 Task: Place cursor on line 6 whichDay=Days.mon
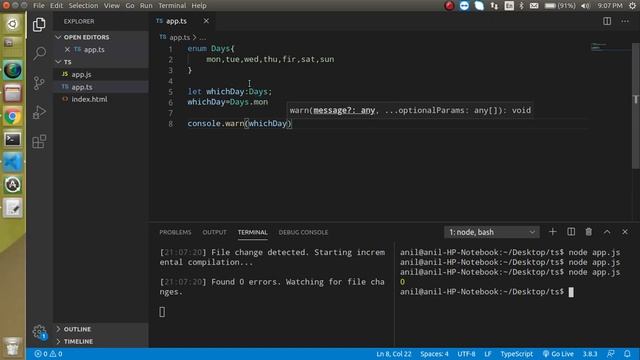tap(228, 102)
